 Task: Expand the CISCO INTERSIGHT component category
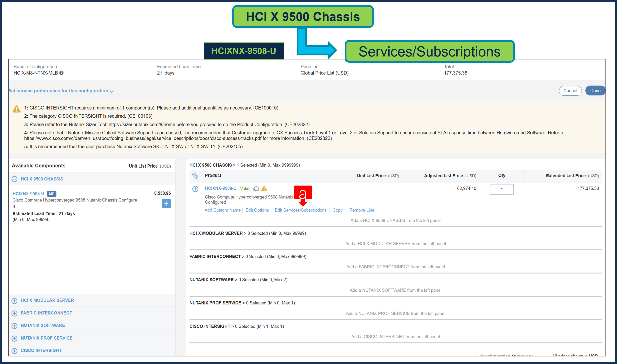[x=14, y=351]
